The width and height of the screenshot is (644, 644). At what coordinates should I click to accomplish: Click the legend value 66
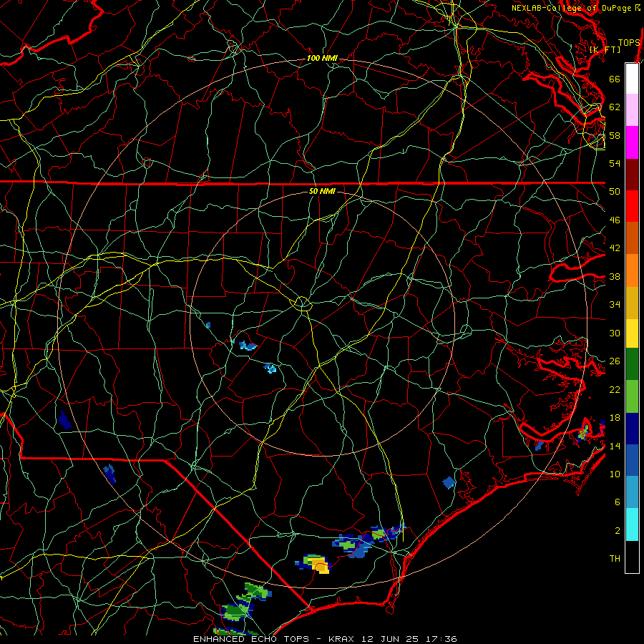click(x=615, y=79)
